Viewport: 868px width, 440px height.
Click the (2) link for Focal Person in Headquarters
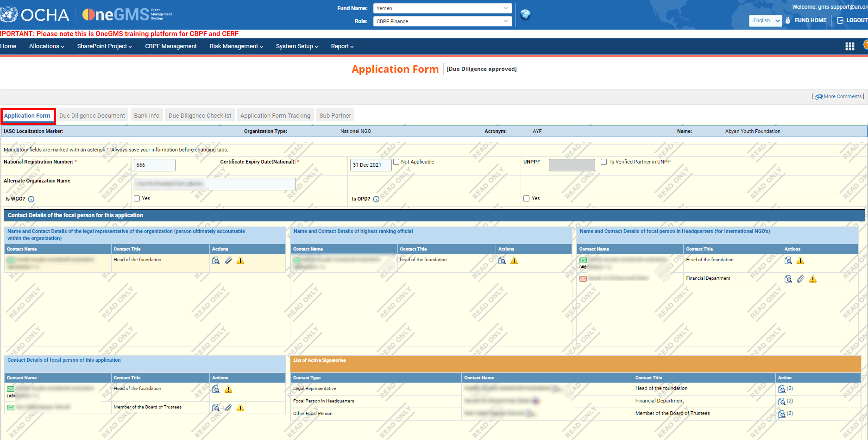click(x=790, y=401)
